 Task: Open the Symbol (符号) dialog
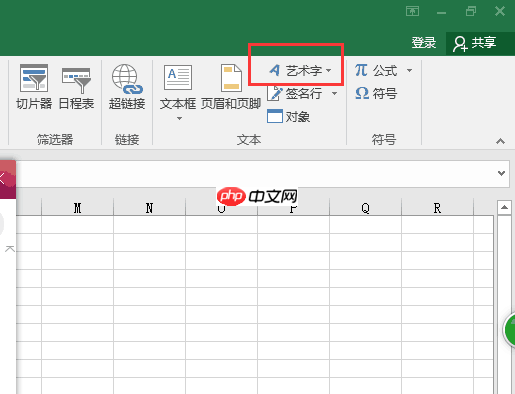pos(376,93)
